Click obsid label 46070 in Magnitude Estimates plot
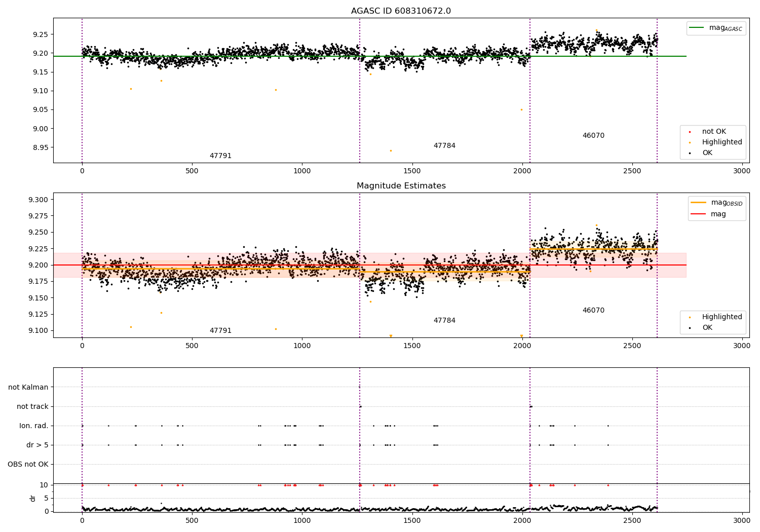This screenshot has height=532, width=760. pyautogui.click(x=593, y=311)
